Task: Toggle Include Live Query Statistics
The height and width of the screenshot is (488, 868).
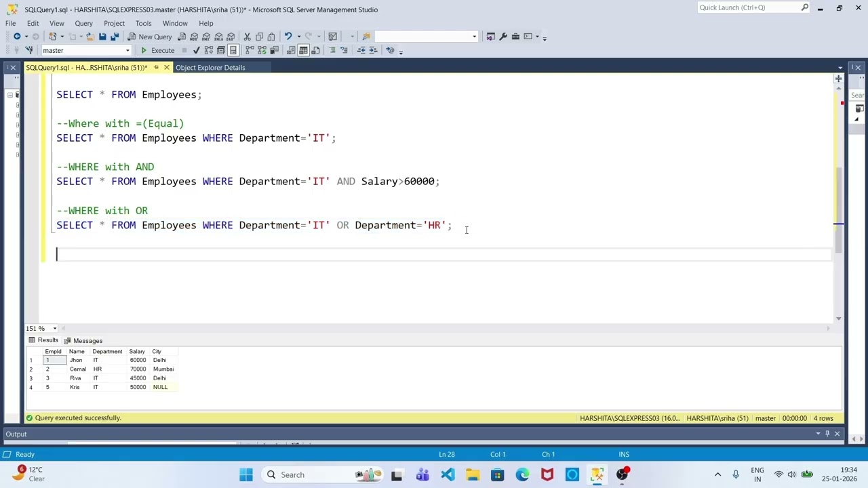Action: 262,50
